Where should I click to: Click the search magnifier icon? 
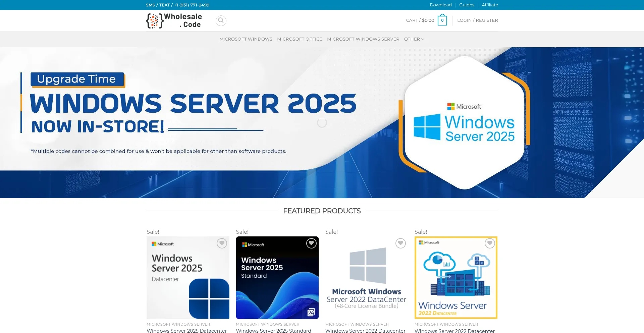(221, 20)
